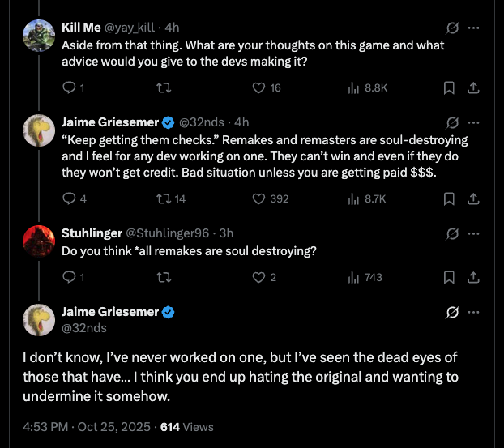This screenshot has width=504, height=448.
Task: Bookmark Kill Me's tweet
Action: coord(449,87)
